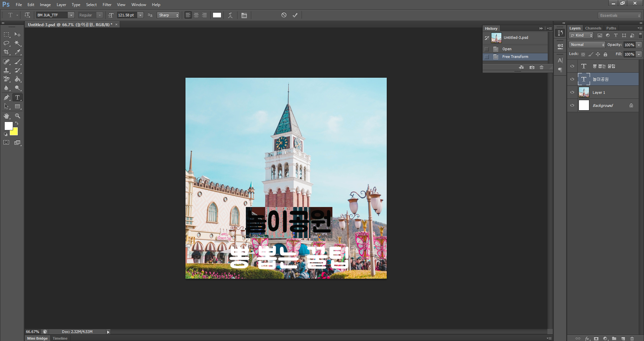Toggle Quick Mask mode
The height and width of the screenshot is (341, 644).
point(6,142)
